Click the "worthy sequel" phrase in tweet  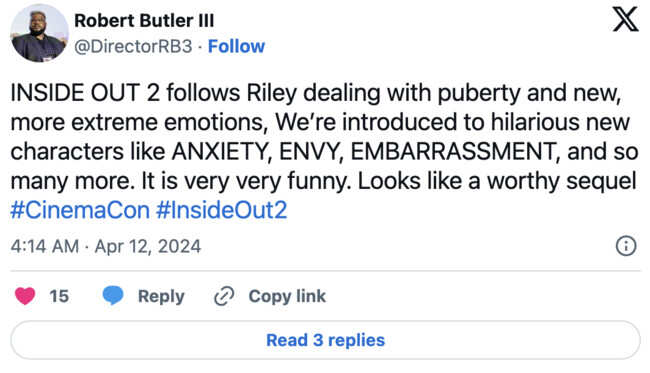(561, 182)
